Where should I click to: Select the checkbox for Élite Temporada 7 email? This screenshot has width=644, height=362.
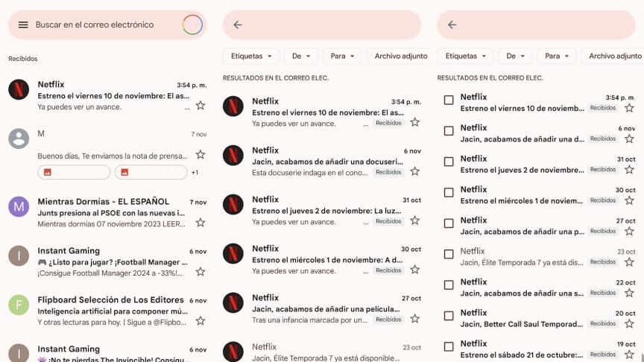coord(449,254)
